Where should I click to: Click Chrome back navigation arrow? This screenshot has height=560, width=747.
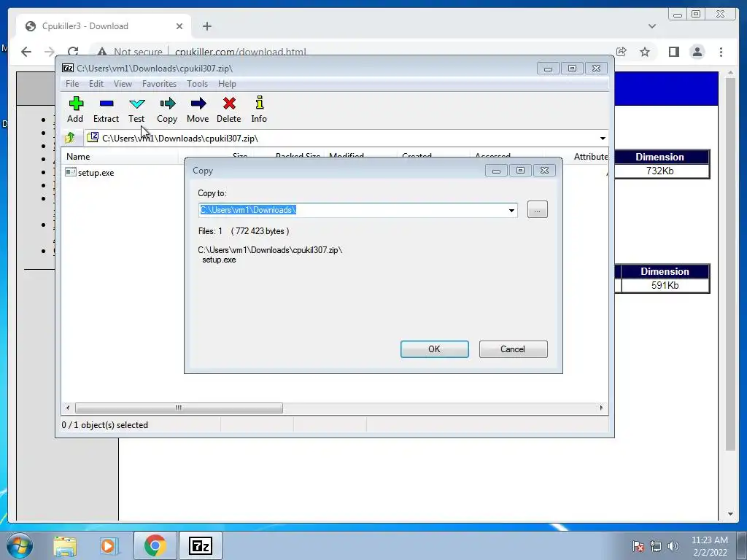pos(26,52)
